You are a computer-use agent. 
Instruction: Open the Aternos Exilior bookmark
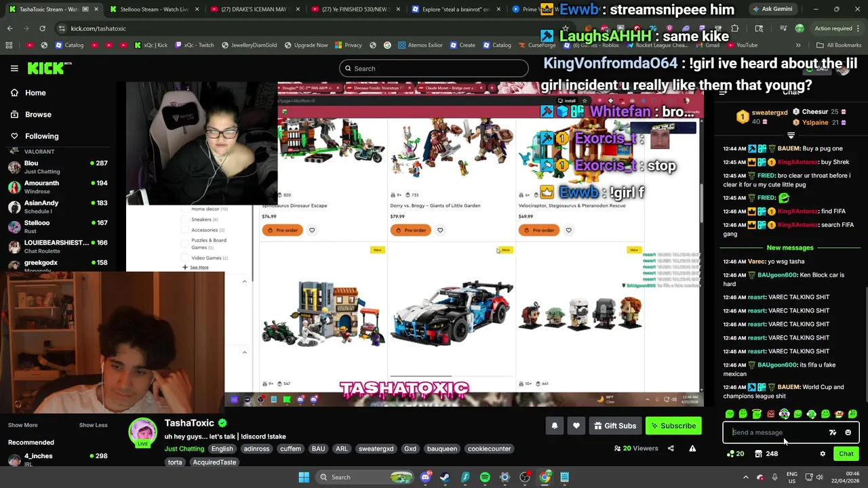[x=420, y=45]
